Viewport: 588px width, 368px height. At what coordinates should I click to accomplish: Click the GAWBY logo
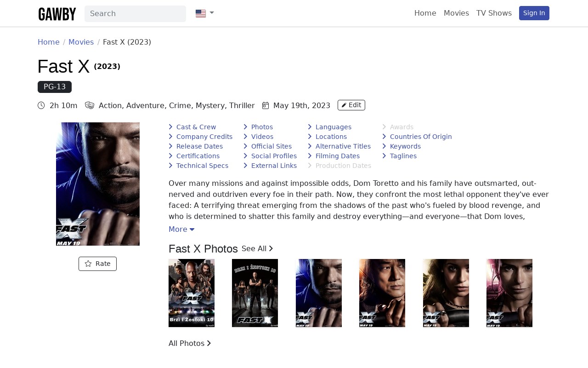pyautogui.click(x=57, y=14)
